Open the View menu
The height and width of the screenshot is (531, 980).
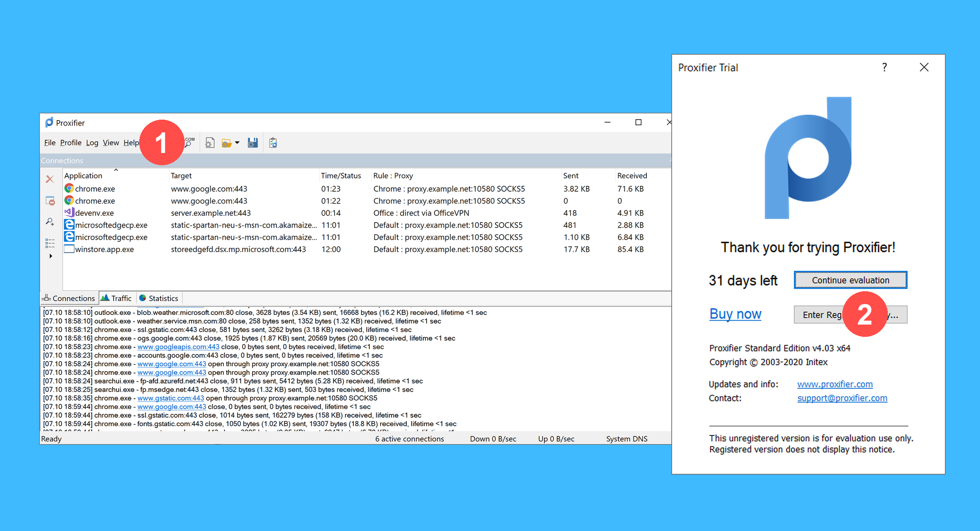(111, 143)
